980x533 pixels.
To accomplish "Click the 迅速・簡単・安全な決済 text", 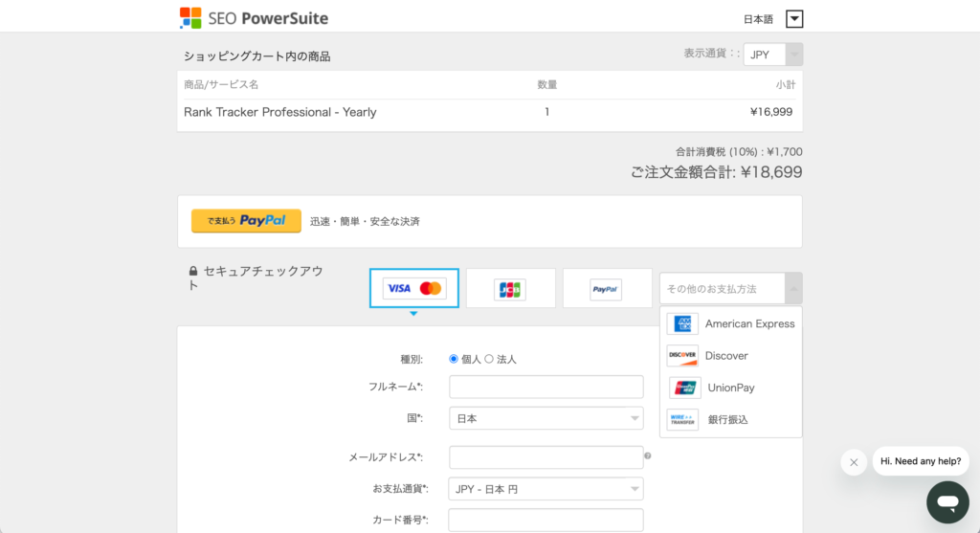I will [x=365, y=221].
